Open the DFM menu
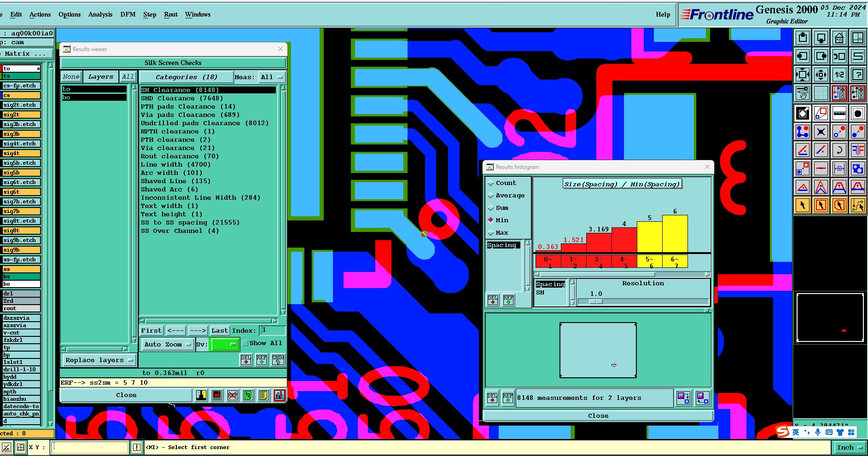 pyautogui.click(x=128, y=14)
